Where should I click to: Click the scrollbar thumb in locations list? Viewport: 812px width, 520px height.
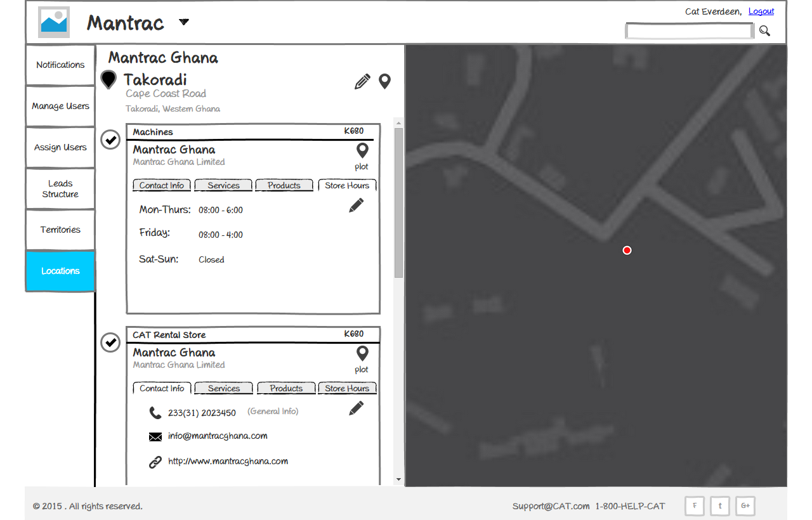398,203
